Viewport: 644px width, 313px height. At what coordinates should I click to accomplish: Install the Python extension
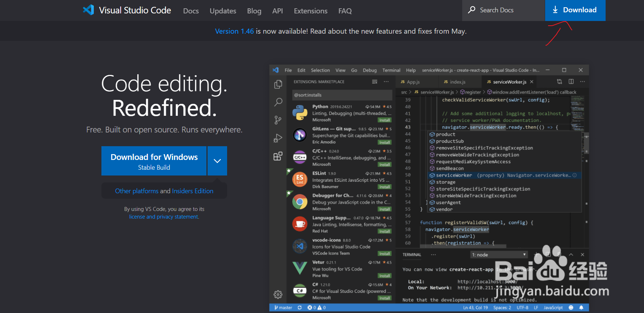click(x=384, y=120)
